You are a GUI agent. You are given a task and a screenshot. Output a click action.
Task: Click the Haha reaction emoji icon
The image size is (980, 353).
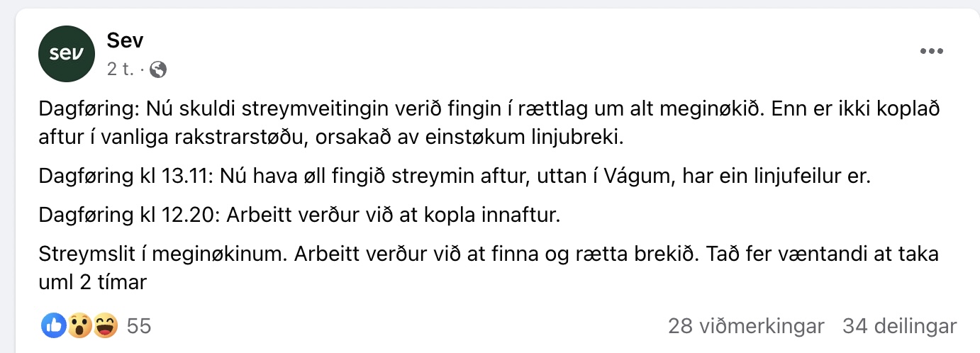[x=105, y=326]
